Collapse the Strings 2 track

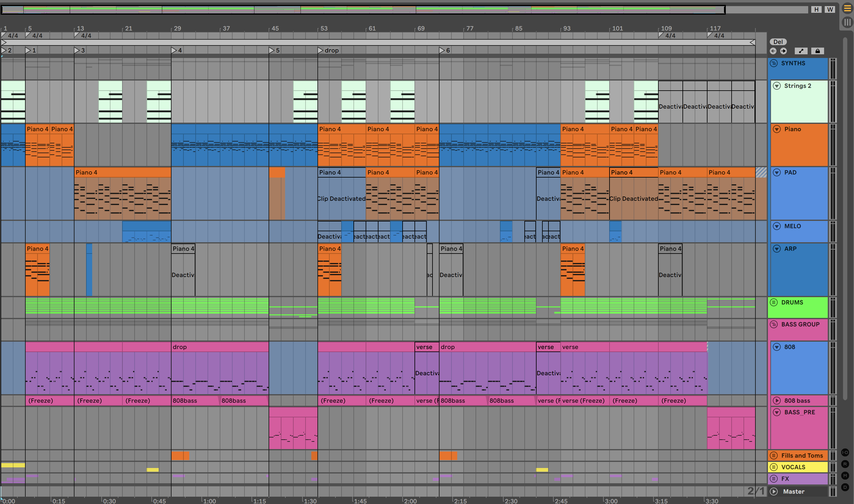(776, 86)
